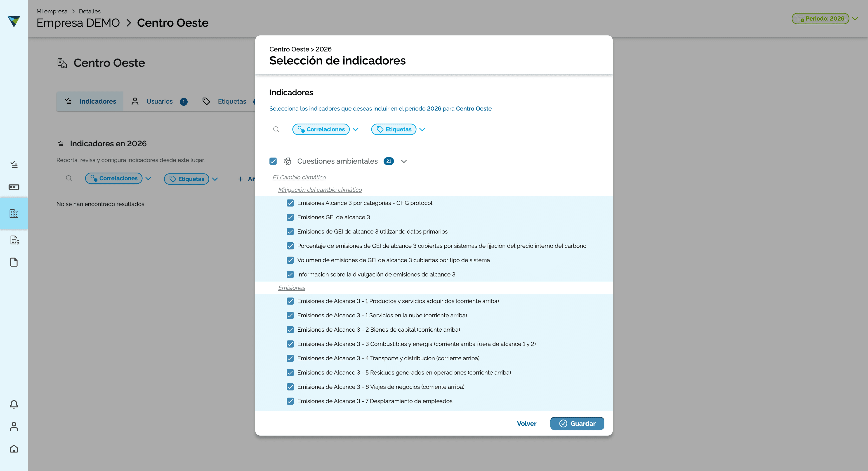Open the Empresa DEMO breadcrumb
Viewport: 868px width, 471px height.
point(78,23)
